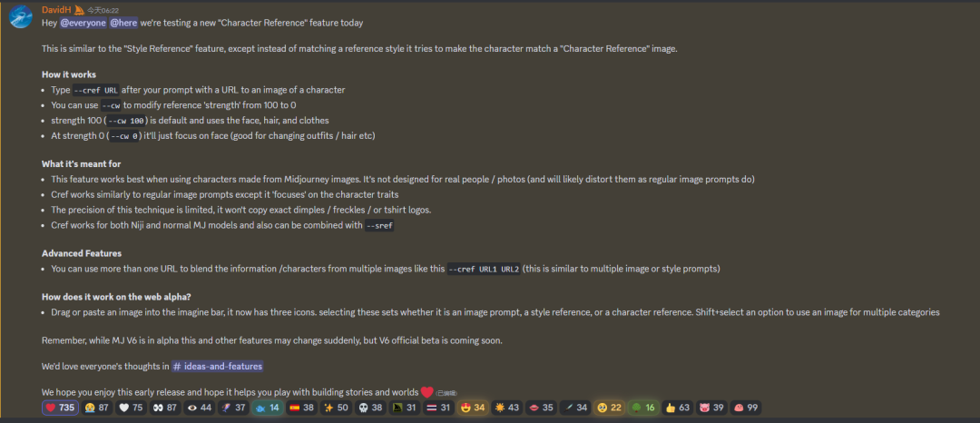Click the lips reaction with 35
This screenshot has height=423, width=980.
pos(541,408)
